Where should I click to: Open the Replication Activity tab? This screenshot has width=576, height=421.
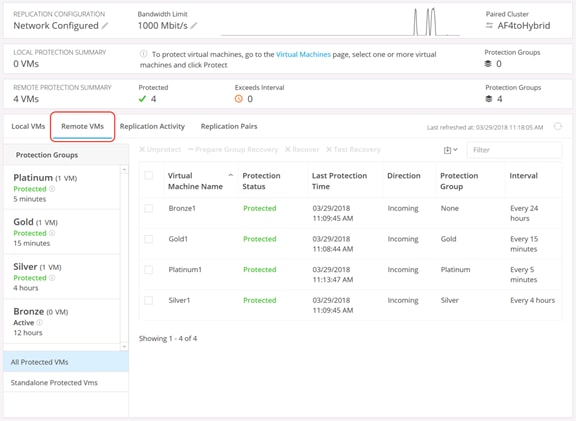152,126
